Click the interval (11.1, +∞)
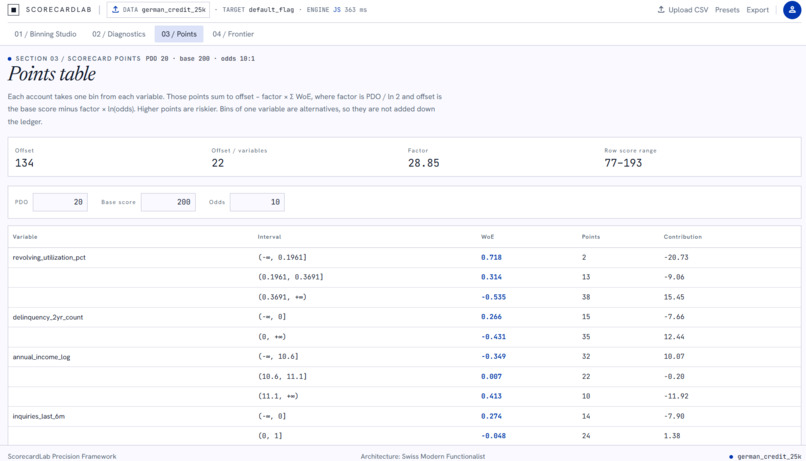Image resolution: width=806 pixels, height=461 pixels. (278, 396)
